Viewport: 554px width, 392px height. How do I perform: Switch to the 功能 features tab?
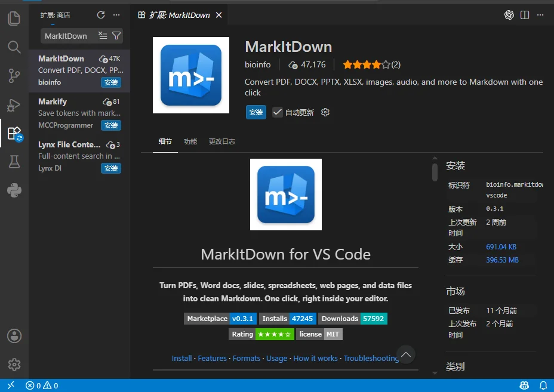tap(190, 141)
